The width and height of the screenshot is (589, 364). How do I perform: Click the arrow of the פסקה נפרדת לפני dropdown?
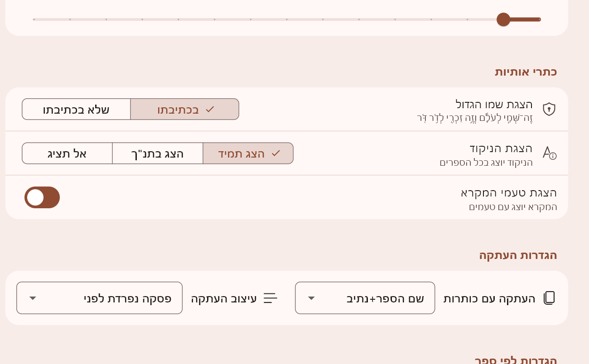point(33,298)
